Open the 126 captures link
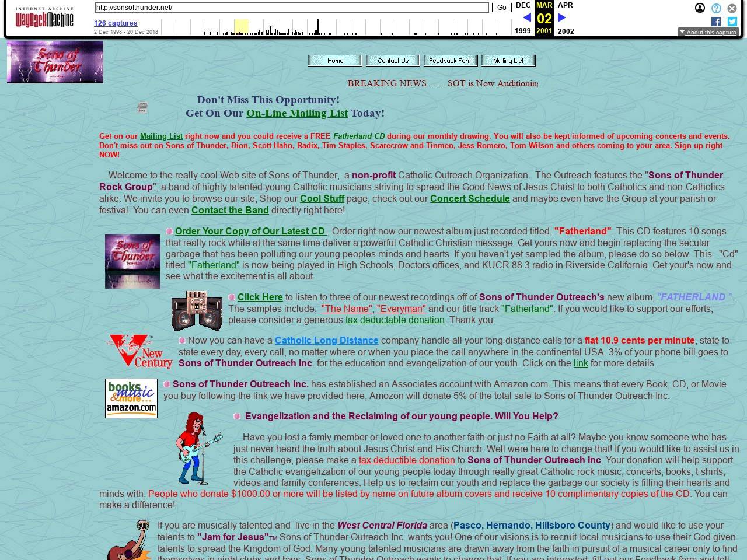The height and width of the screenshot is (560, 747). tap(116, 23)
